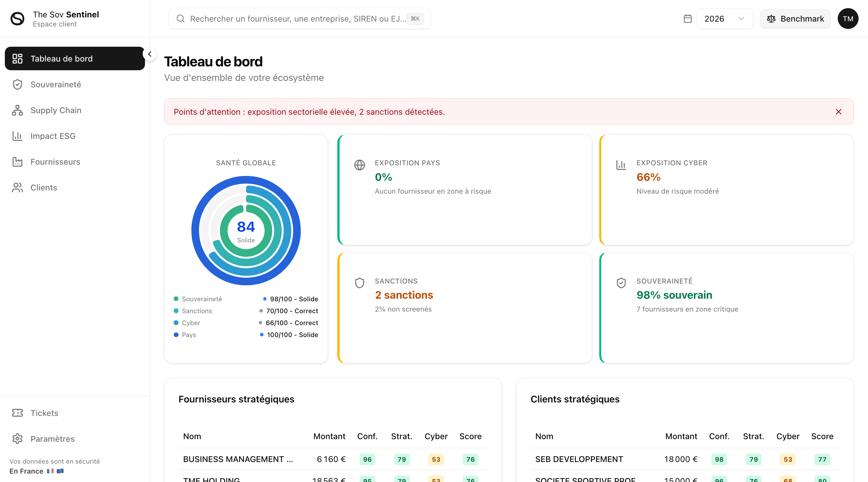Click the green Souveraineté legend dot

click(x=176, y=299)
